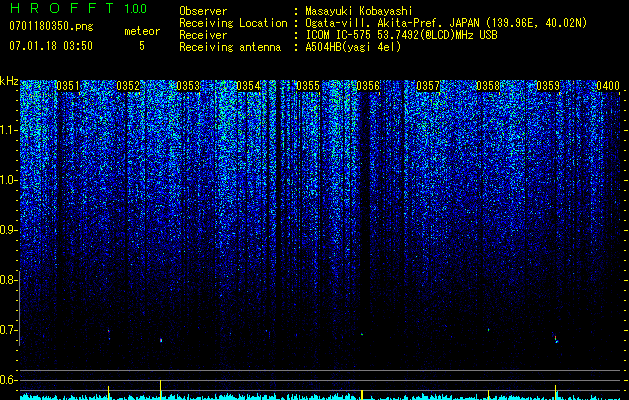Viewport: 629px width, 400px height.
Task: Click the thick yellow spike after 0356 on the power graph
Action: click(x=362, y=394)
